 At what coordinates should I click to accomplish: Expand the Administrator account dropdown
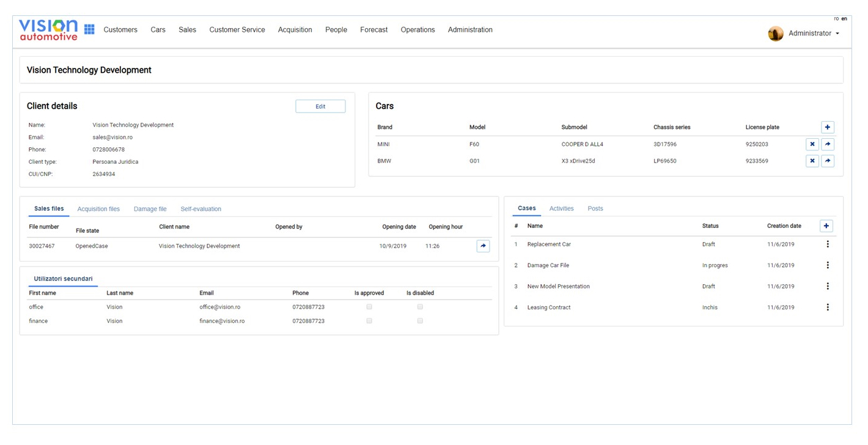pos(814,34)
